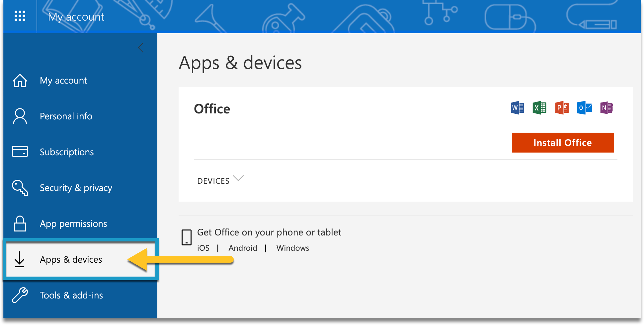The height and width of the screenshot is (325, 644).
Task: Click the Outlook app icon
Action: [x=584, y=108]
